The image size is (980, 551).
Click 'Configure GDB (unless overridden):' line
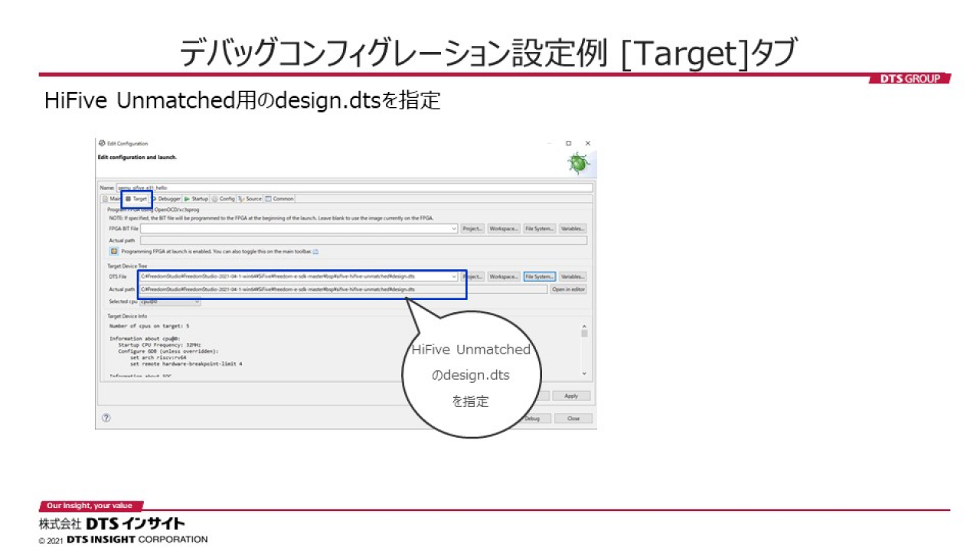168,351
